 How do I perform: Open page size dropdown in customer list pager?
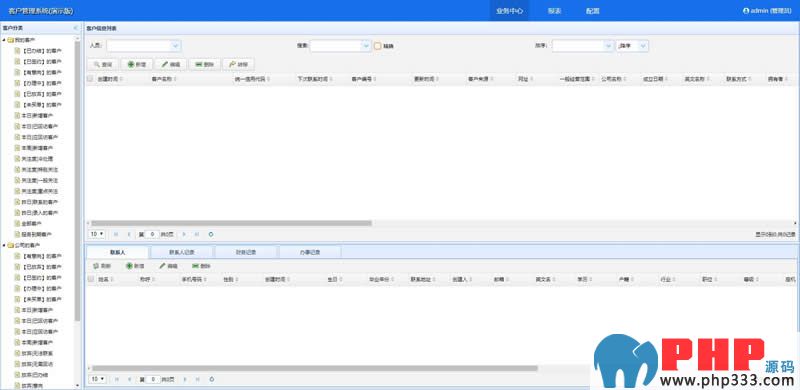point(97,234)
